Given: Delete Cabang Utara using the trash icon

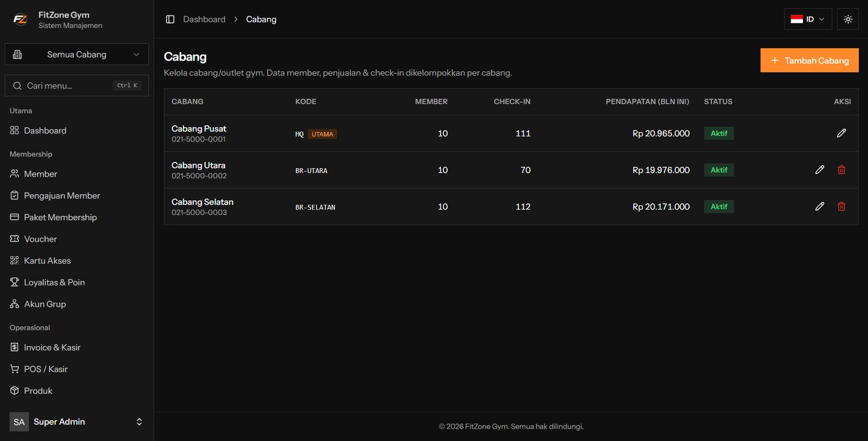Looking at the screenshot, I should (841, 170).
